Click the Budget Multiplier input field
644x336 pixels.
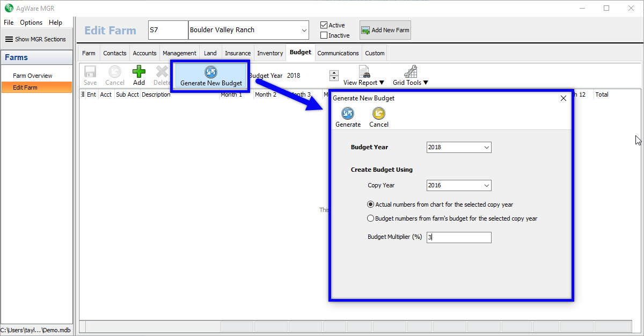click(459, 237)
